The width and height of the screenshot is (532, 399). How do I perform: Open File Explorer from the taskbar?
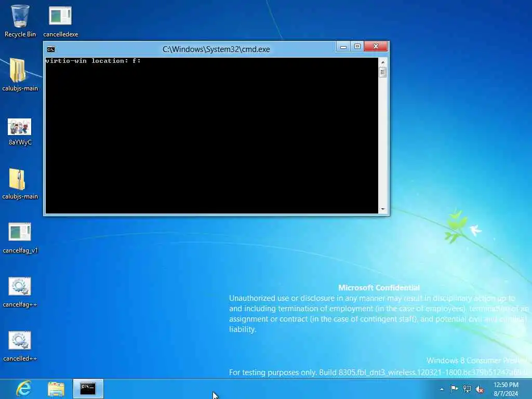(x=56, y=389)
